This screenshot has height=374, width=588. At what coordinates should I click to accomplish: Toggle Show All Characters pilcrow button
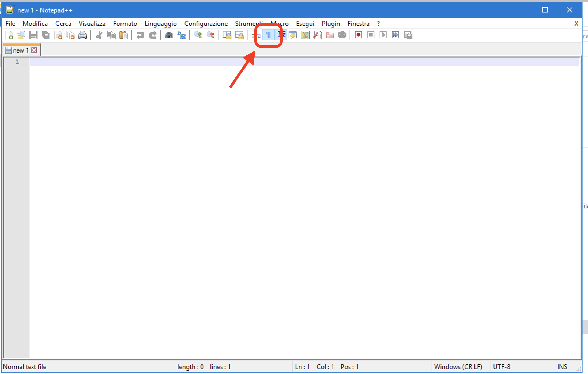click(268, 35)
